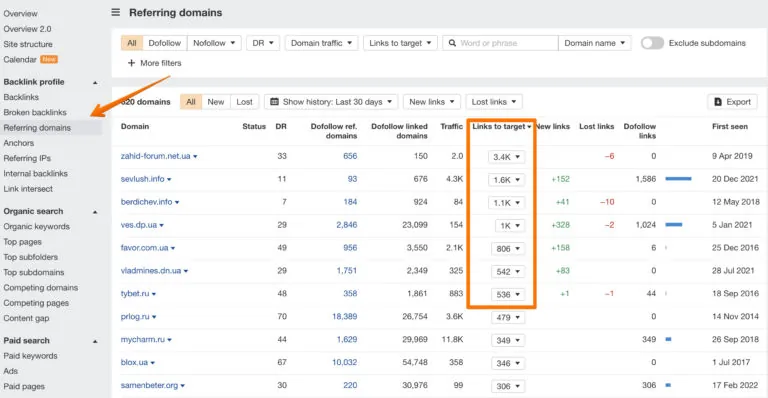This screenshot has height=398, width=768.
Task: Open Overview in the sidebar
Action: (21, 14)
